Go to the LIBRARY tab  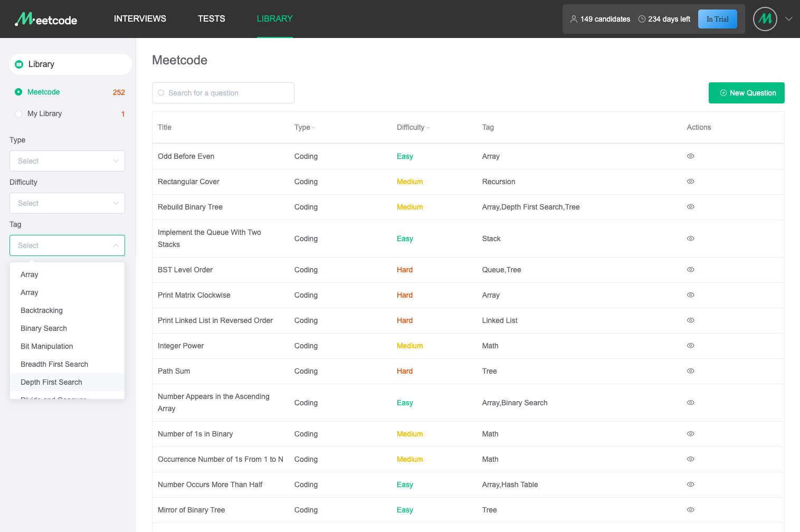pyautogui.click(x=275, y=19)
